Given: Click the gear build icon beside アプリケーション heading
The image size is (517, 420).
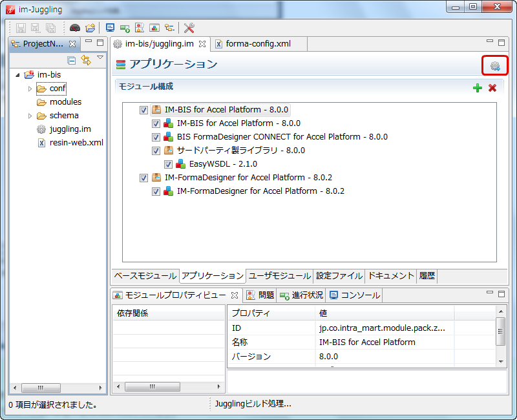Looking at the screenshot, I should point(495,66).
